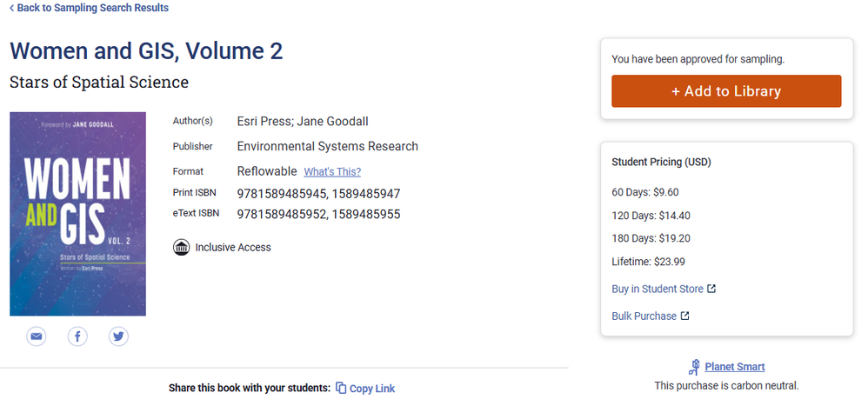Share book on Twitter icon
Screen dimensions: 868x406
tap(119, 336)
